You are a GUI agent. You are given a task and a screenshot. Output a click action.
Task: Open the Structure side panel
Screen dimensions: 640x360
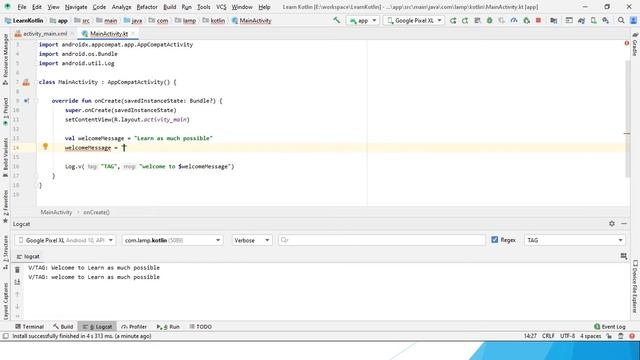click(x=5, y=252)
